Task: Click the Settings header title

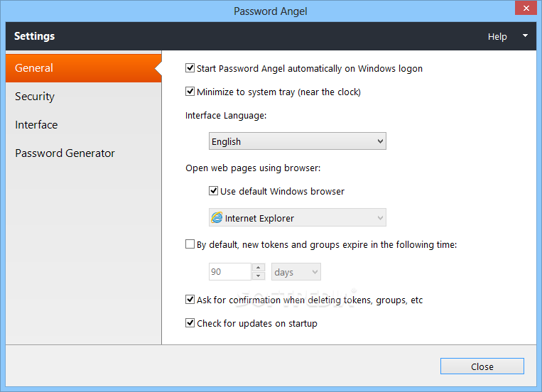Action: [x=35, y=36]
